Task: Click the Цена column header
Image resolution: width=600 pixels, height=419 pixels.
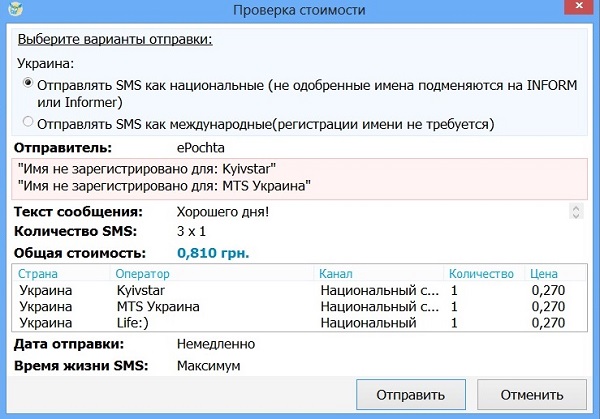Action: pos(555,274)
